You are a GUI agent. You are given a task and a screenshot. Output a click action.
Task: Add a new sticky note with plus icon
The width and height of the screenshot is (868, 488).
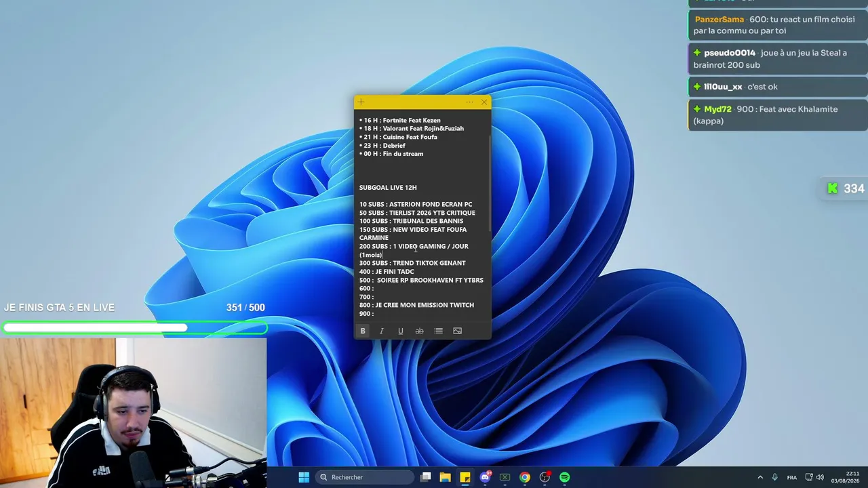[x=361, y=102]
